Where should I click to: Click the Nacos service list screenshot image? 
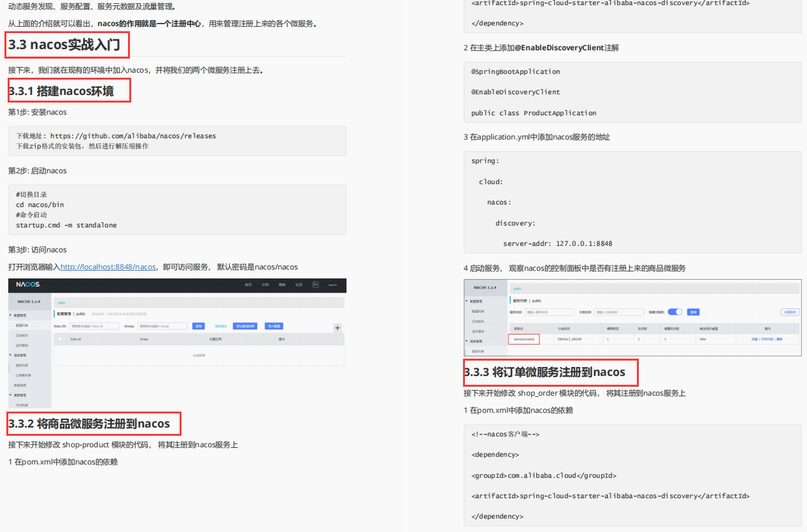[632, 317]
